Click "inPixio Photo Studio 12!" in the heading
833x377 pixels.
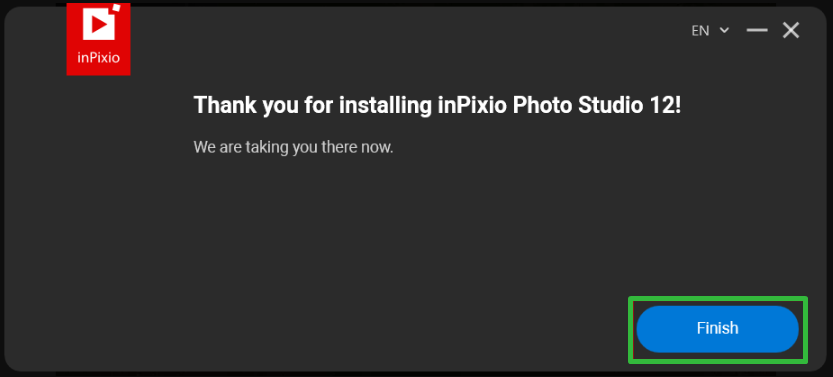(x=560, y=106)
